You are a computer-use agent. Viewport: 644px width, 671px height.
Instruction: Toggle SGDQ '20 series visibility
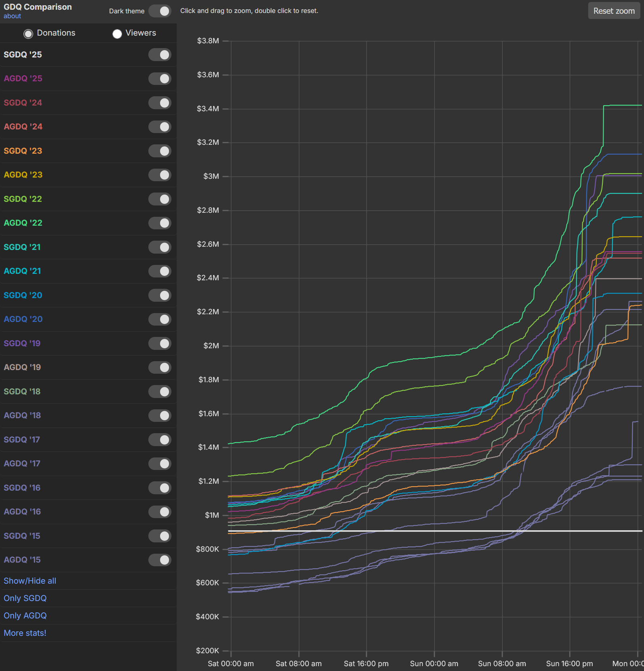click(160, 295)
